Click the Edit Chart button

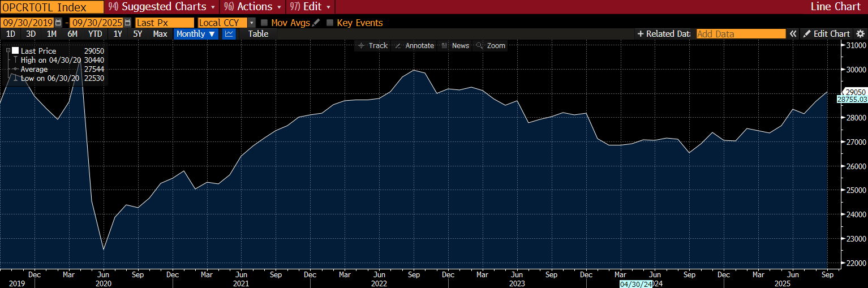[x=827, y=34]
